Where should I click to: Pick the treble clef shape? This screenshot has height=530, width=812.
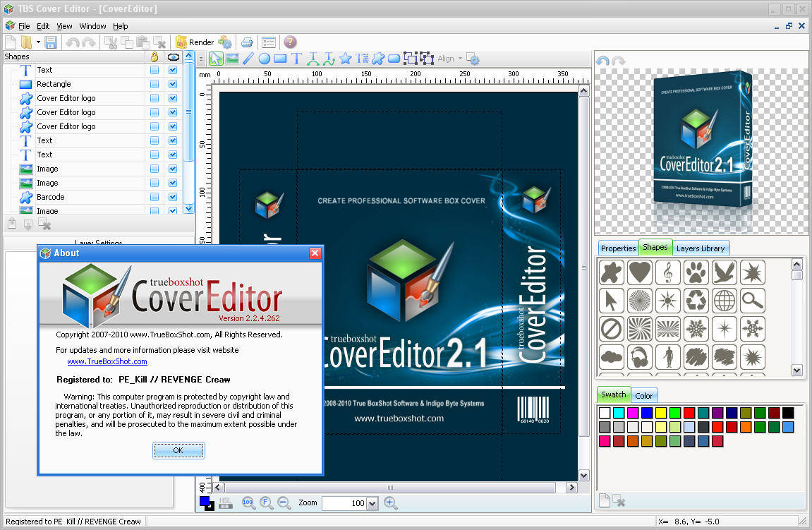click(668, 272)
